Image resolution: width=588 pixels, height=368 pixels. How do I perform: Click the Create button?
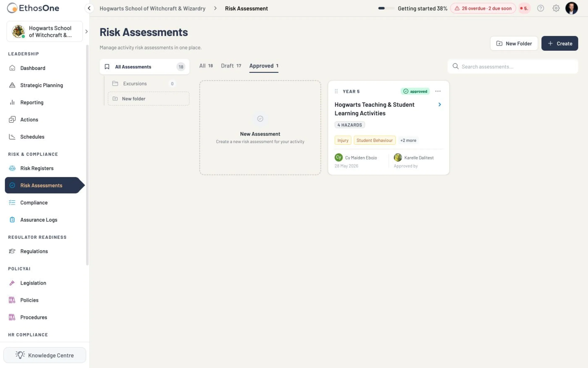[560, 43]
